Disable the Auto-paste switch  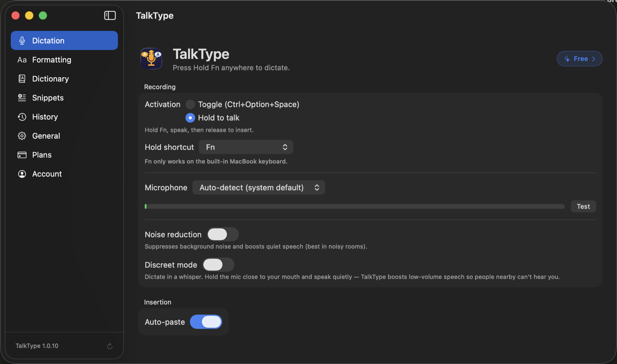pyautogui.click(x=206, y=322)
